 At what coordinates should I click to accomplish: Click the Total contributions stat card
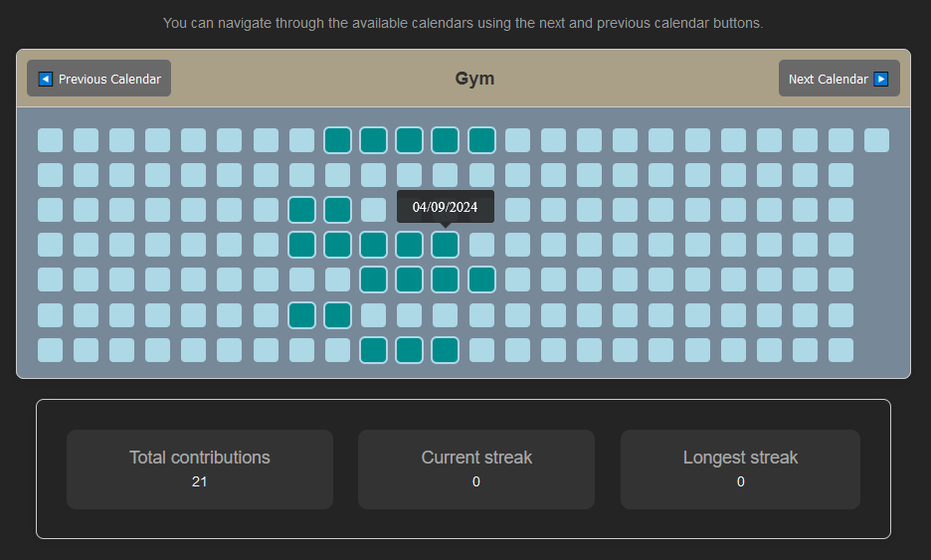tap(200, 469)
